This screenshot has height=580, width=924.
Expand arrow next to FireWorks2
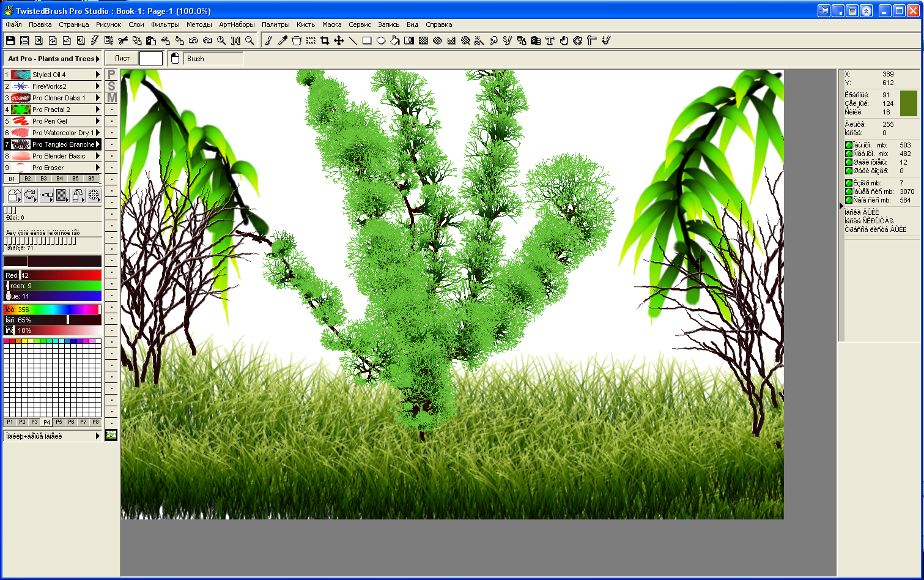(x=98, y=86)
